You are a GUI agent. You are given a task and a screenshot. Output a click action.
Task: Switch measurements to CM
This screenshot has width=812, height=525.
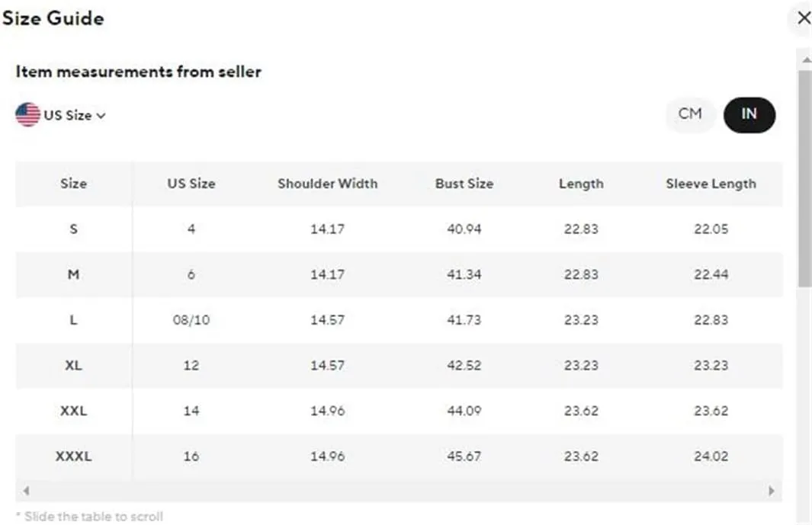pos(689,114)
